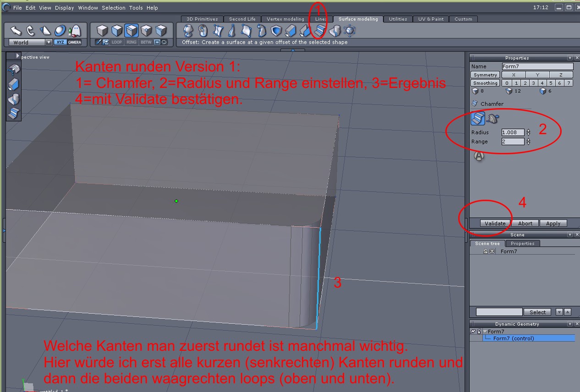Viewport: 580px width, 392px height.
Task: Set smoothing level to 7
Action: tap(569, 83)
